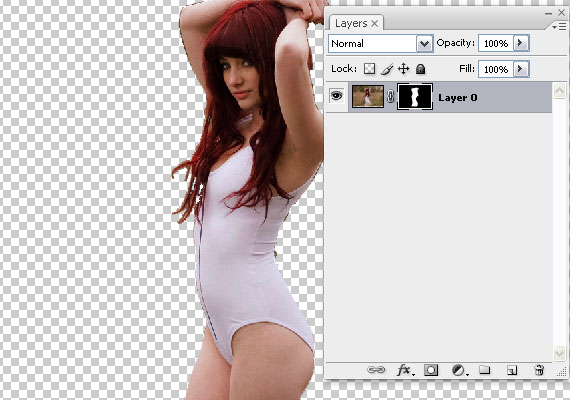Open the Layers panel options menu
This screenshot has height=400, width=570.
[559, 26]
